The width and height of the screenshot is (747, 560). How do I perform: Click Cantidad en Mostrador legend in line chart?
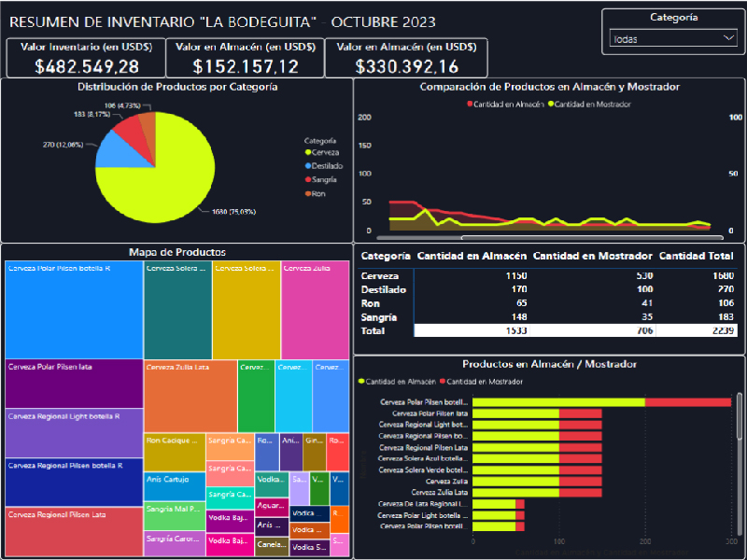pos(589,105)
